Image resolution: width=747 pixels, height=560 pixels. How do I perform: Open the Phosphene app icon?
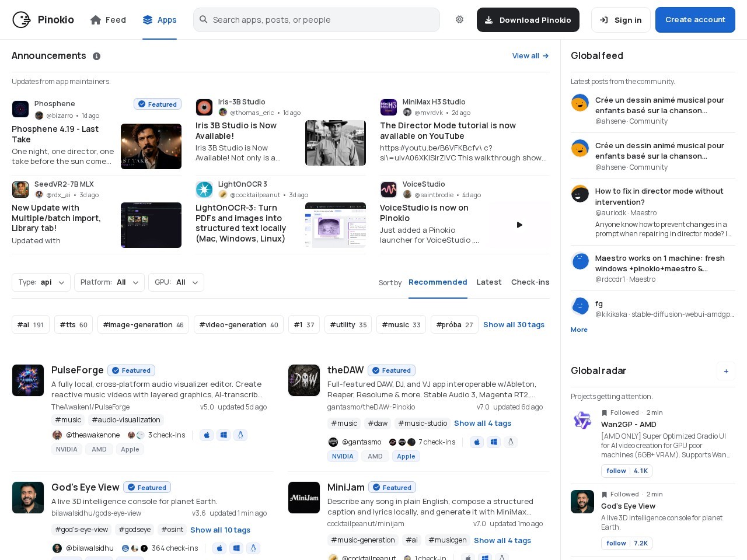tap(20, 109)
